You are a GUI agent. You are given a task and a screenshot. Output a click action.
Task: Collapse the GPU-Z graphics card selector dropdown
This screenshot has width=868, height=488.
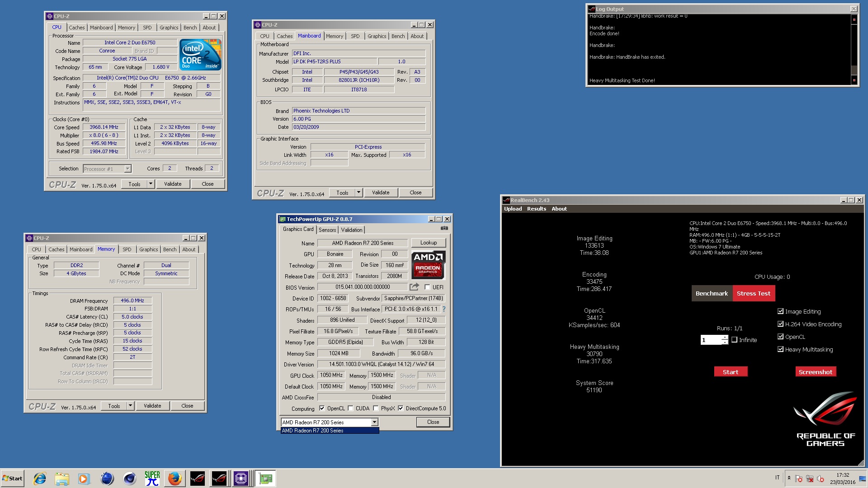click(374, 422)
